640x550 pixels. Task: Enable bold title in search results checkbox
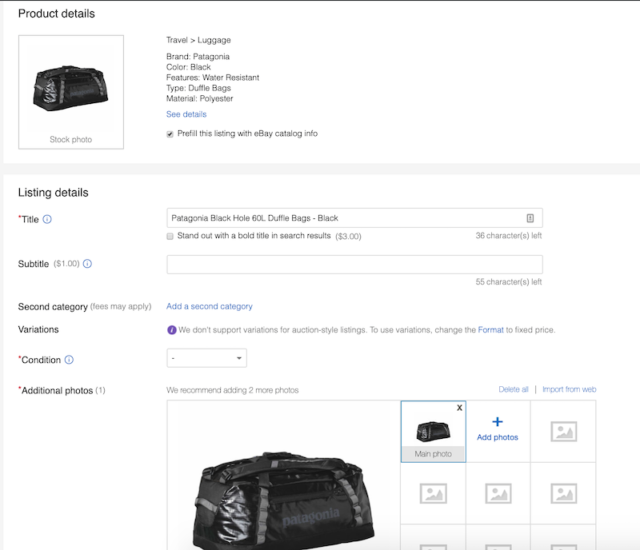tap(171, 236)
